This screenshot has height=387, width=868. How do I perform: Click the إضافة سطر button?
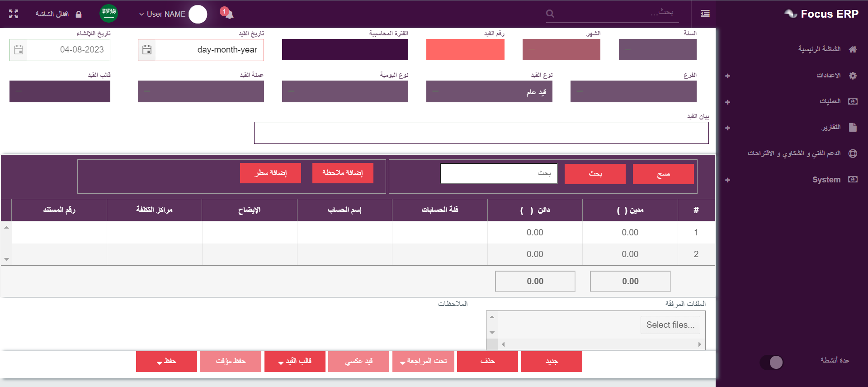270,173
